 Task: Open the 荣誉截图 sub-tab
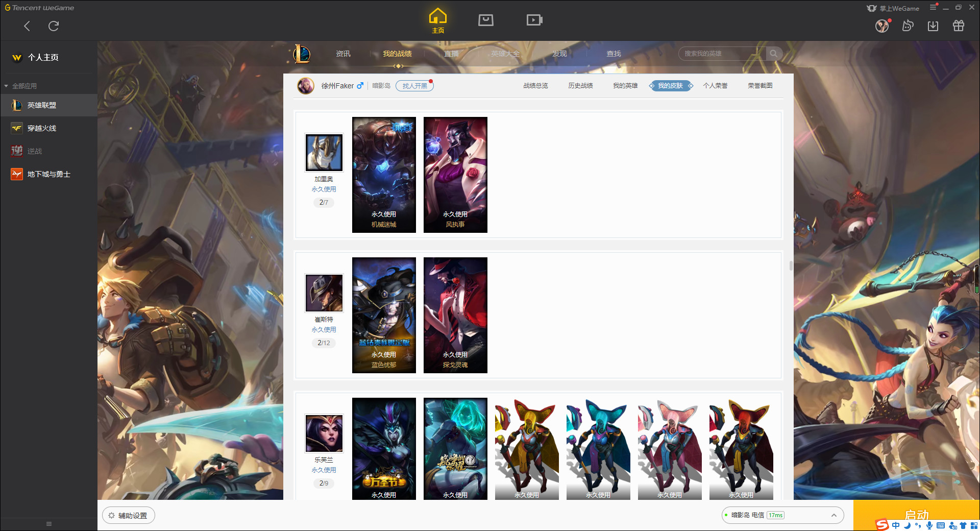760,86
